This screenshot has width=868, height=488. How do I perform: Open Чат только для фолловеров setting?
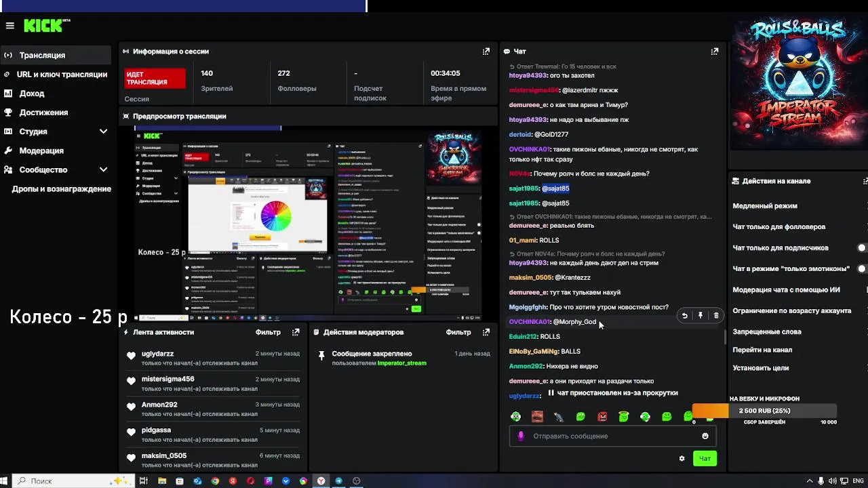point(778,226)
